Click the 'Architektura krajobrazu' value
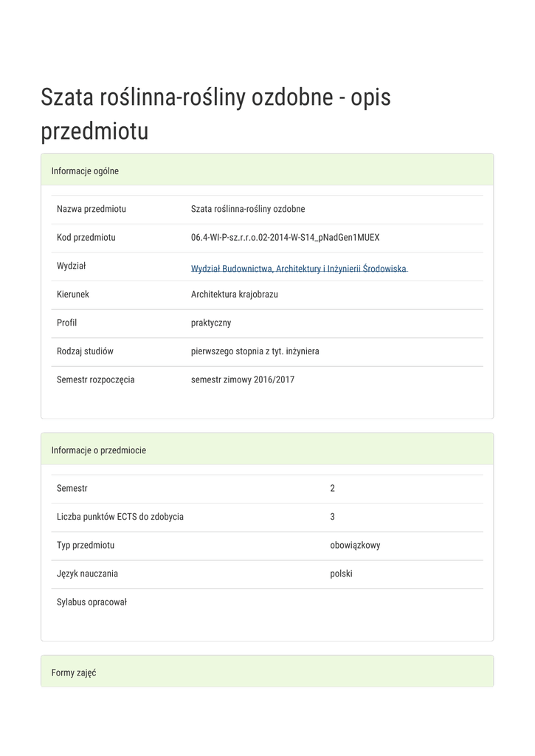535x756 pixels. pos(235,294)
